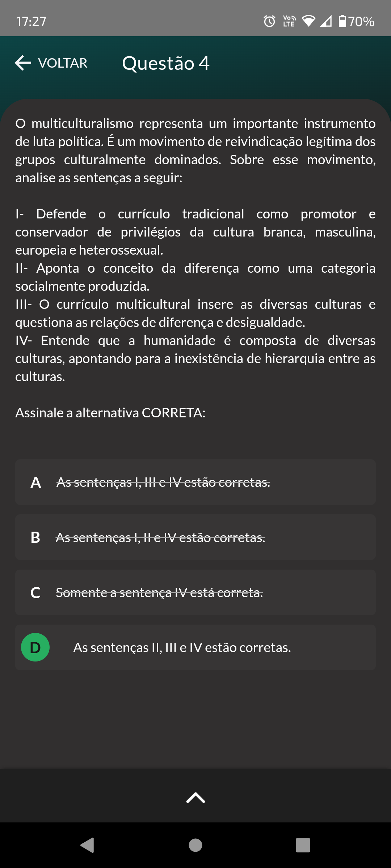The height and width of the screenshot is (868, 391).
Task: Tap the cellular signal icon
Action: pos(326,22)
